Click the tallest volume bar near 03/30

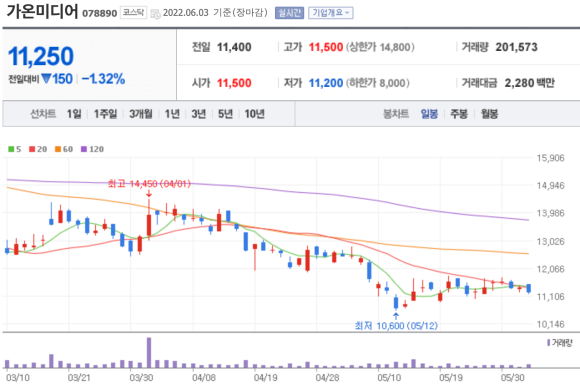click(149, 352)
